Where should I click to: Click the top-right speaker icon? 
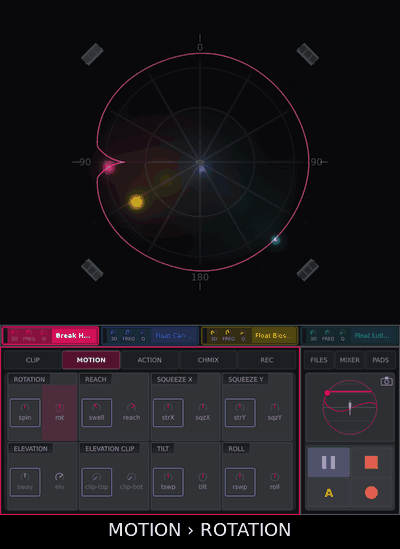(x=308, y=54)
